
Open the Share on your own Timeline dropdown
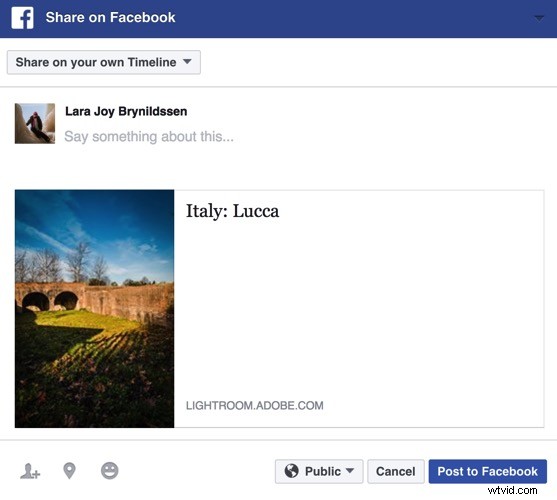[x=104, y=62]
